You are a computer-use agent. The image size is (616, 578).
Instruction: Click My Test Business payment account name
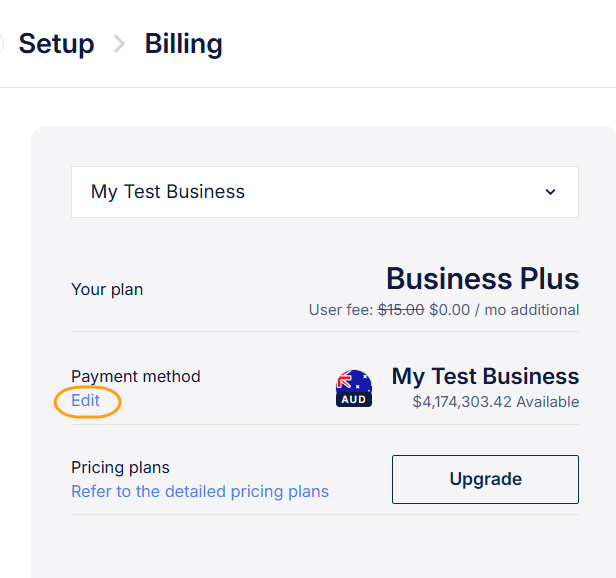coord(485,376)
